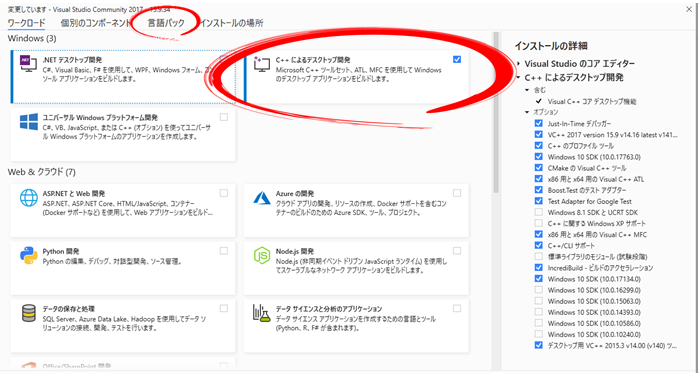Check データの保存と処理 workload checkbox
The height and width of the screenshot is (373, 698).
224,308
